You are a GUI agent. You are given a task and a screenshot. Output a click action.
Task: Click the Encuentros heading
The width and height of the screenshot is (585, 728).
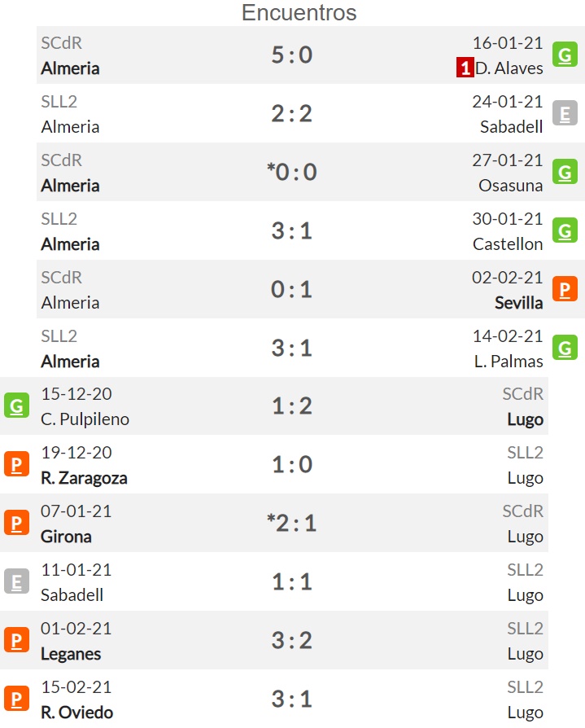pos(299,12)
